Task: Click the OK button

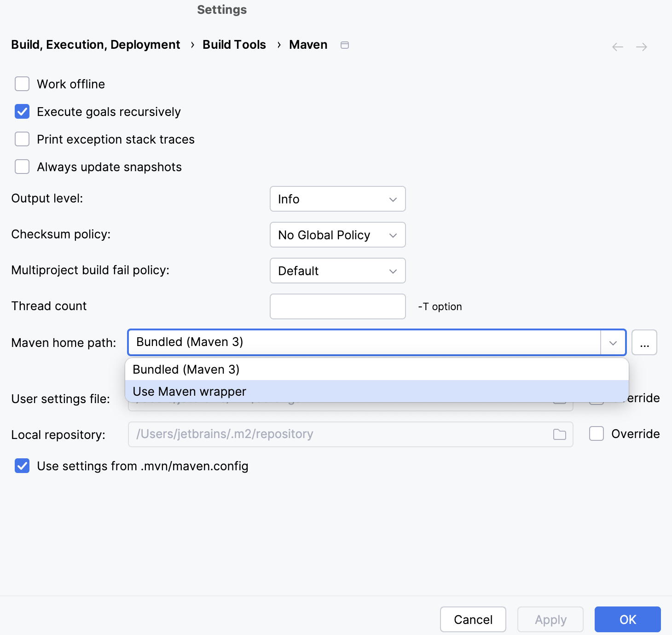Action: (x=627, y=619)
